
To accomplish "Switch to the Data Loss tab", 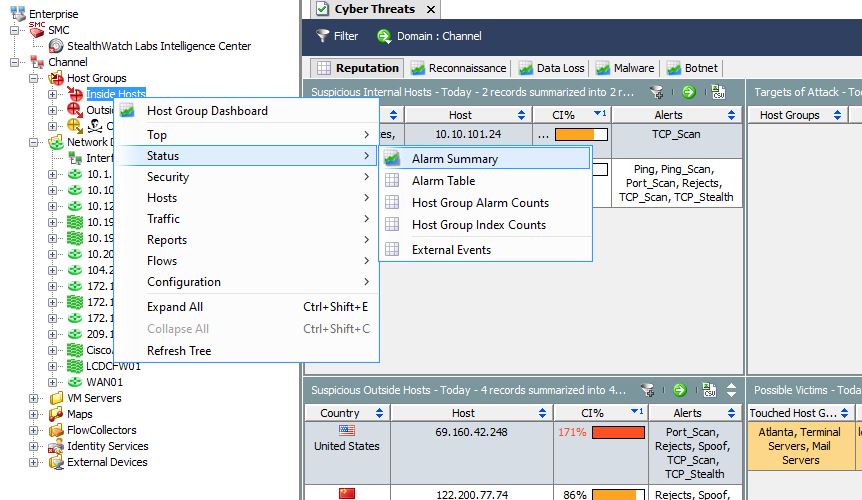I will click(552, 68).
